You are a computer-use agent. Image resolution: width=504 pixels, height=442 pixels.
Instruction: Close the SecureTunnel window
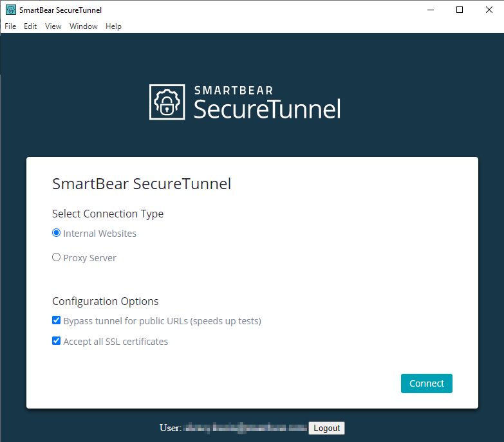click(x=489, y=10)
